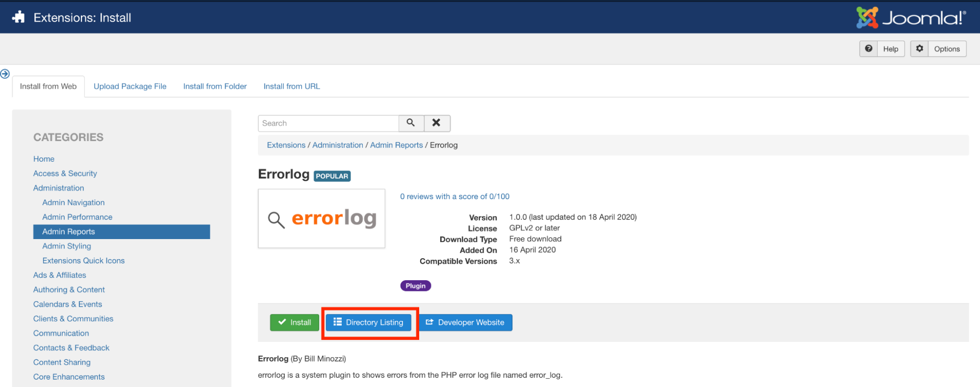980x387 pixels.
Task: Select Clients & Communities category
Action: [x=74, y=318]
